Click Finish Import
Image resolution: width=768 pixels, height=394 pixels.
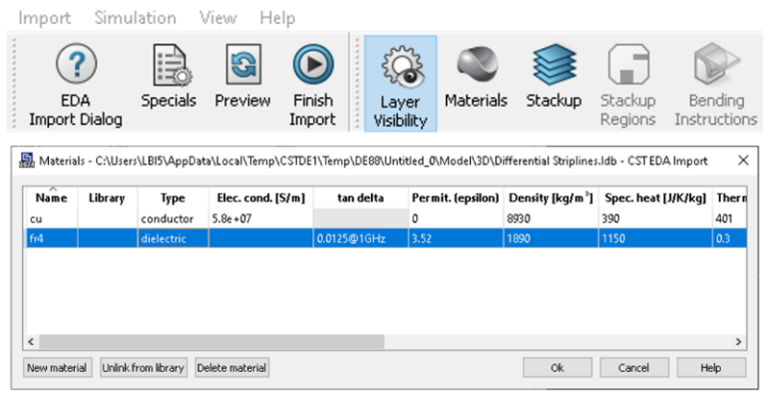[x=312, y=85]
